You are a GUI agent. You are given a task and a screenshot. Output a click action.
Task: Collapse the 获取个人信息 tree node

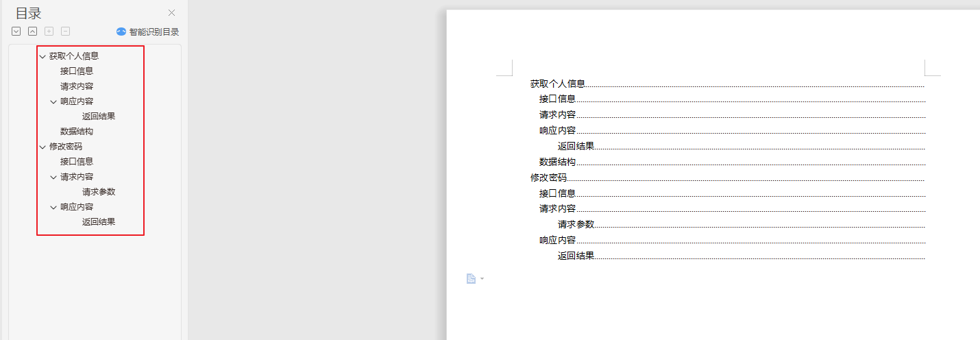coord(42,56)
